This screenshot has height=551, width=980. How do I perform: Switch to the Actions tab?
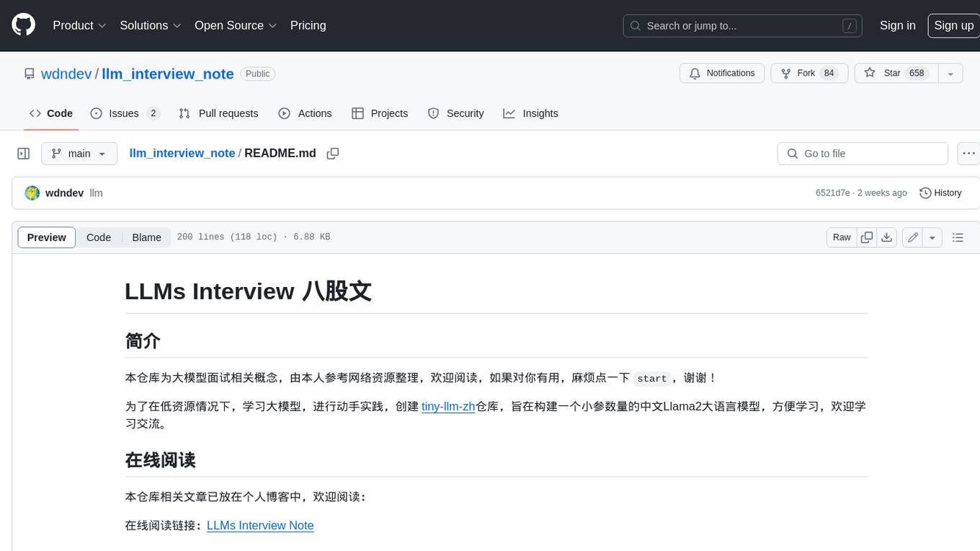(x=305, y=113)
